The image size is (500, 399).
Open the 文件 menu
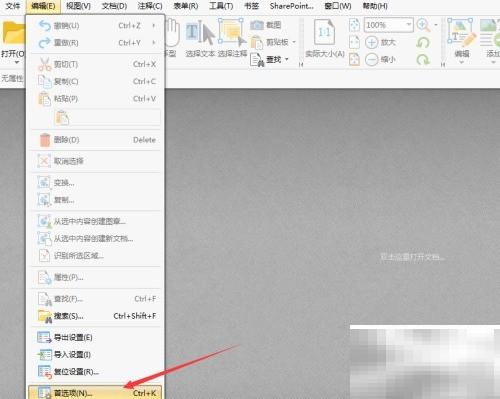pyautogui.click(x=13, y=6)
